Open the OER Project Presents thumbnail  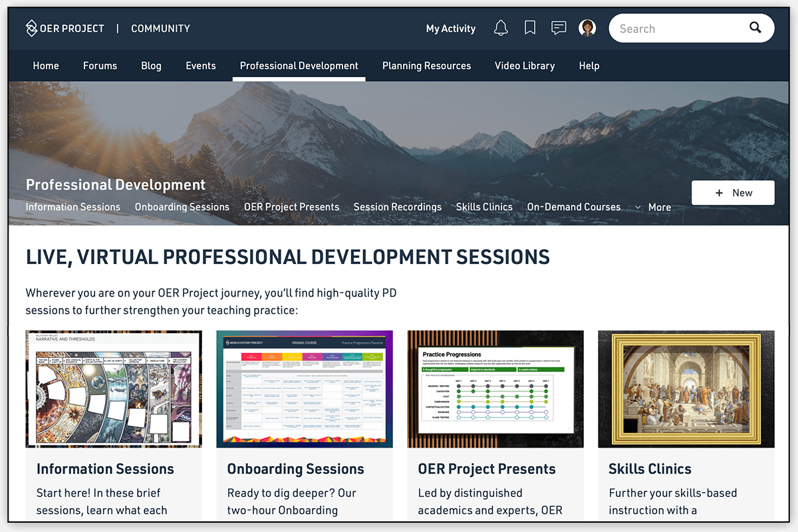[495, 389]
